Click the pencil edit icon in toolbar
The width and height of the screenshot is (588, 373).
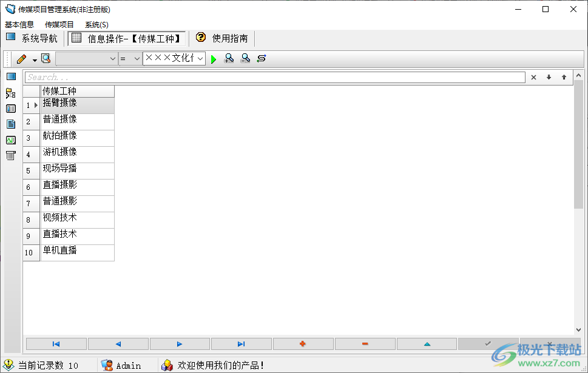click(x=21, y=59)
